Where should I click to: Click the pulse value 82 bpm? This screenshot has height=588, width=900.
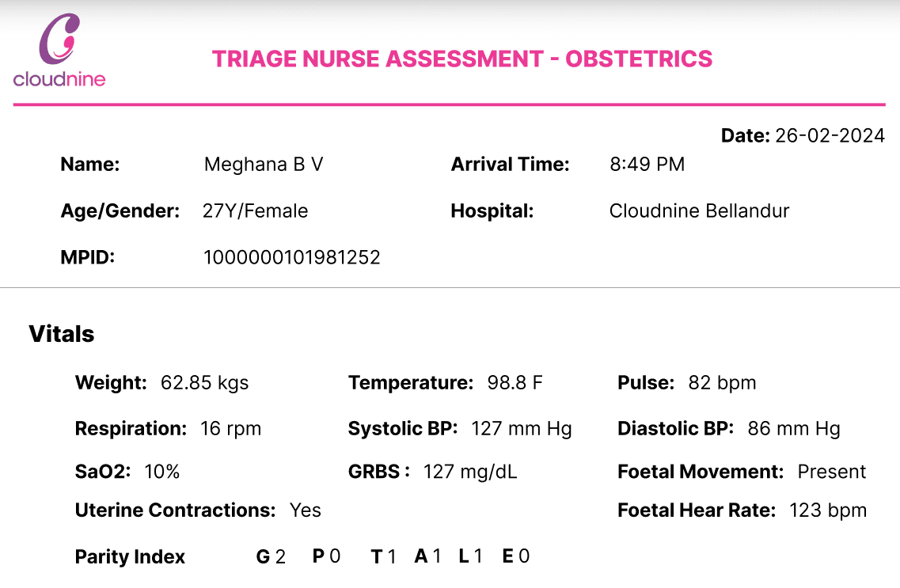(x=722, y=383)
